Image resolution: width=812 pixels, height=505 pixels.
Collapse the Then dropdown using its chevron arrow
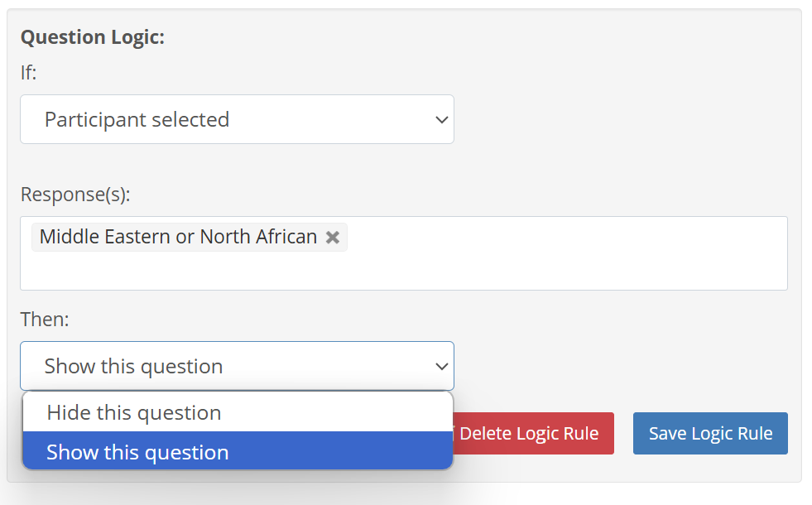441,367
